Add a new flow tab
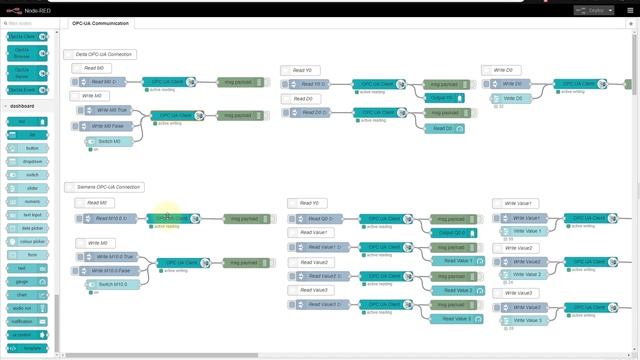This screenshot has height=360, width=640. [x=631, y=24]
